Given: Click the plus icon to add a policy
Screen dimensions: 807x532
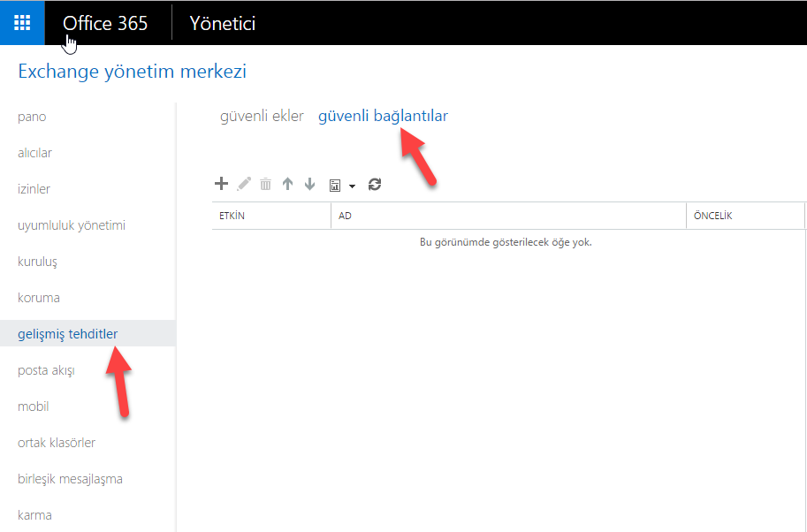Looking at the screenshot, I should pos(221,184).
